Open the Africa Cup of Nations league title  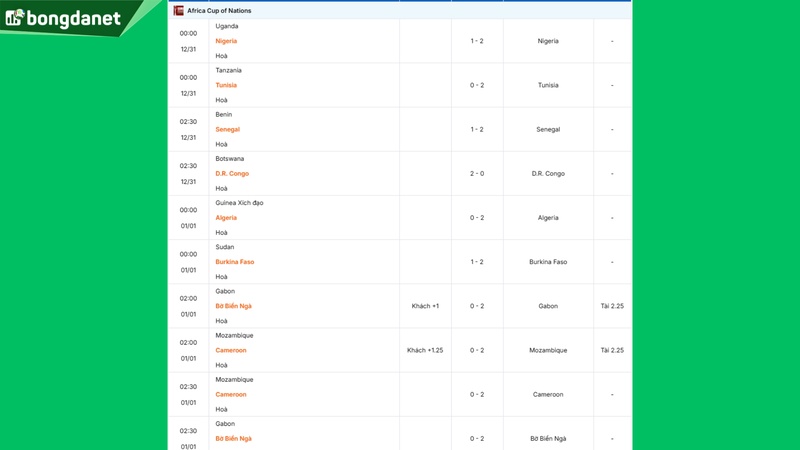point(219,10)
